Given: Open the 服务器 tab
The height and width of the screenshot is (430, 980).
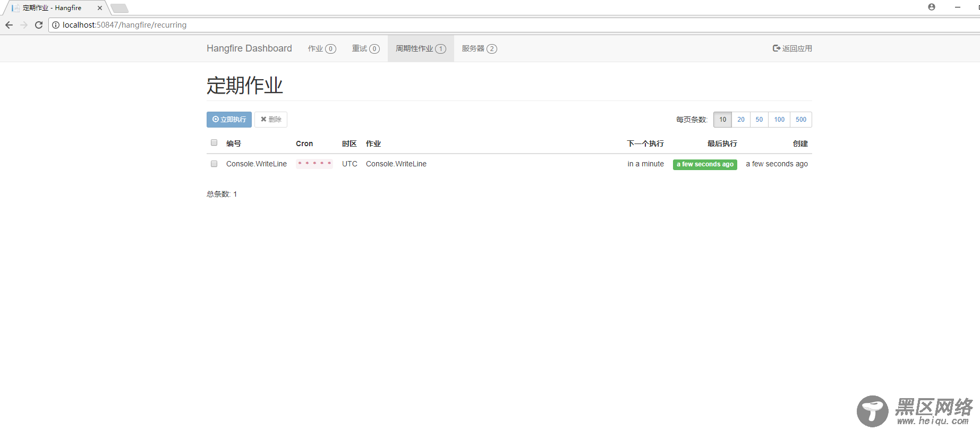Looking at the screenshot, I should point(480,48).
